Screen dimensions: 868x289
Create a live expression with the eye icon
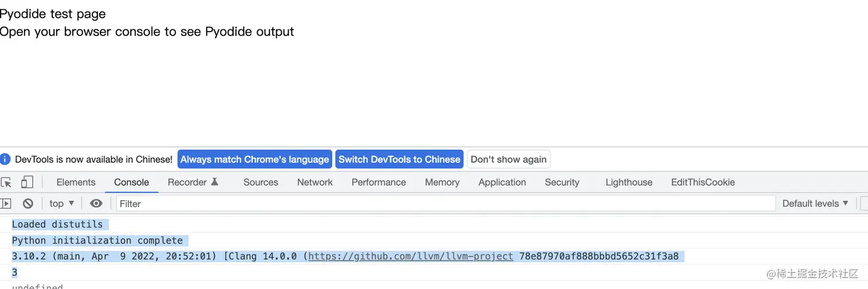point(96,204)
